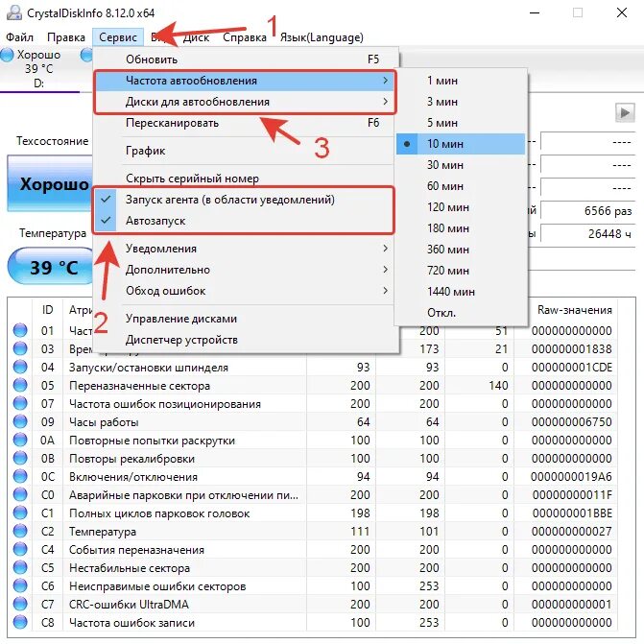Click status circle for attribute 01
Screen dimensions: 644x644
20,330
